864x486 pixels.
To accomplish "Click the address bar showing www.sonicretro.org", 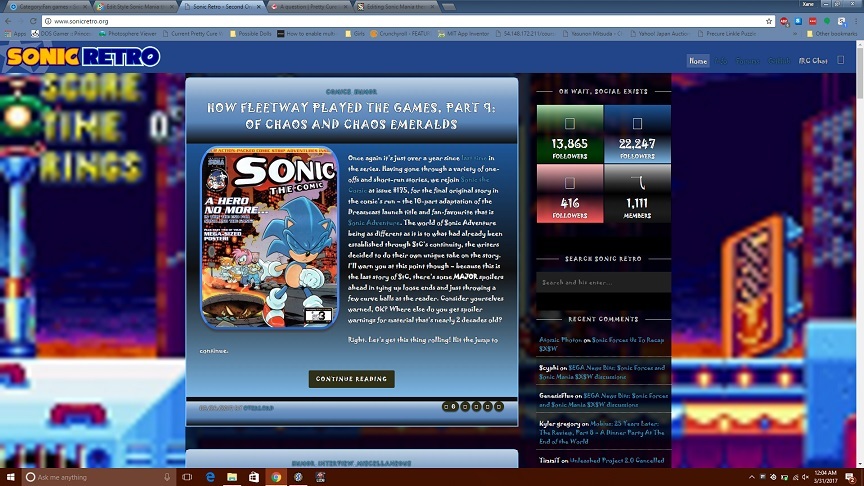I will 408,21.
